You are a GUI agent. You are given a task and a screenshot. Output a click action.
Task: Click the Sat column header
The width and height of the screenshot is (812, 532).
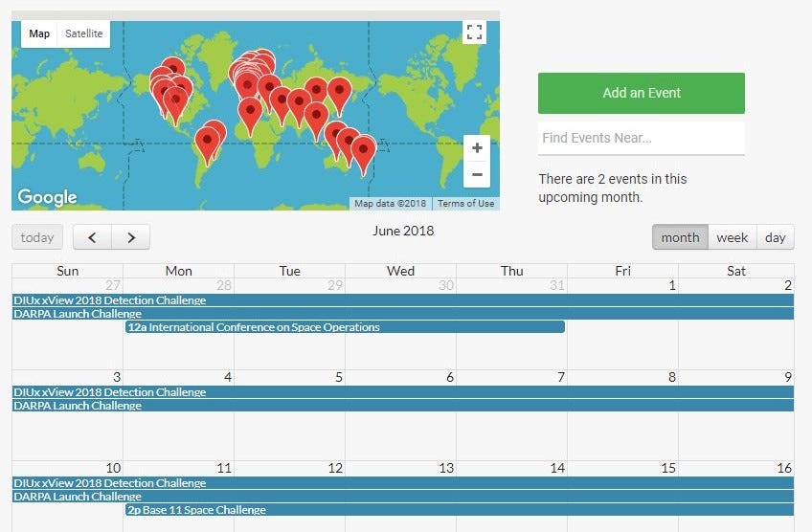735,271
